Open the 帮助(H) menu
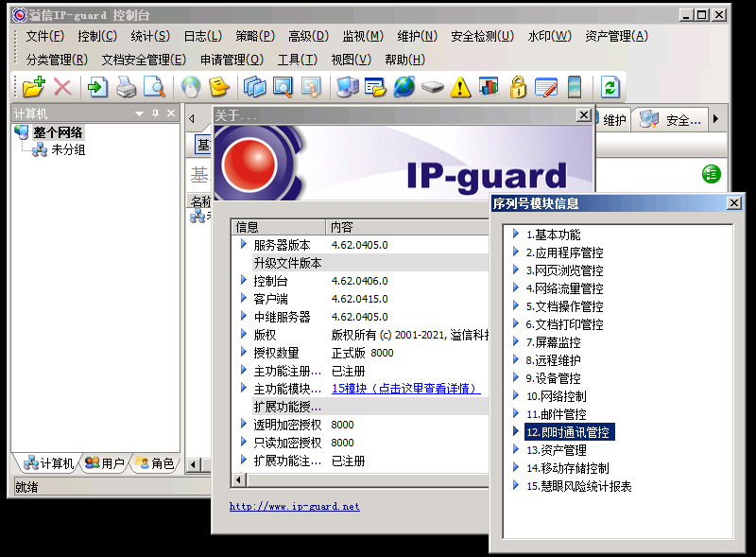 [x=405, y=60]
